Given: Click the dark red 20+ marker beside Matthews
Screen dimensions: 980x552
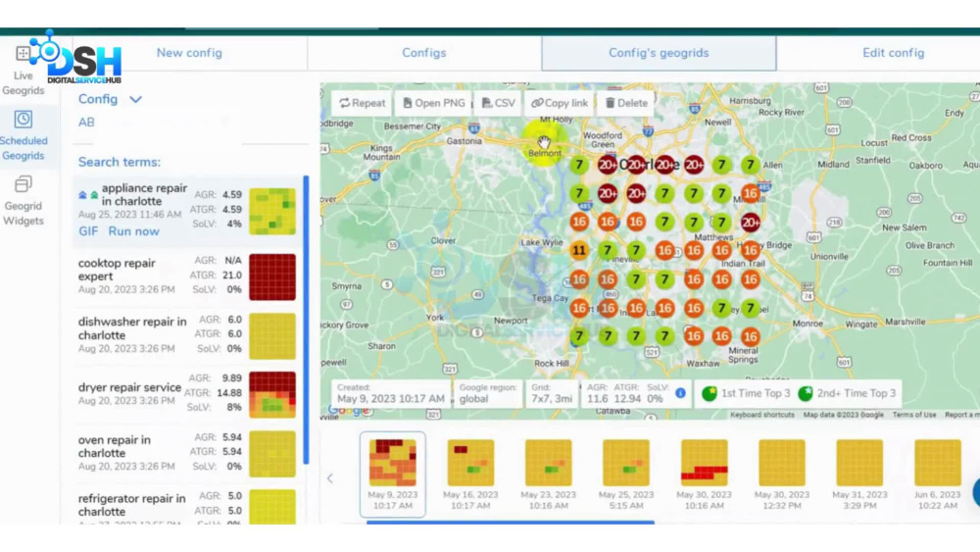Looking at the screenshot, I should click(x=750, y=222).
